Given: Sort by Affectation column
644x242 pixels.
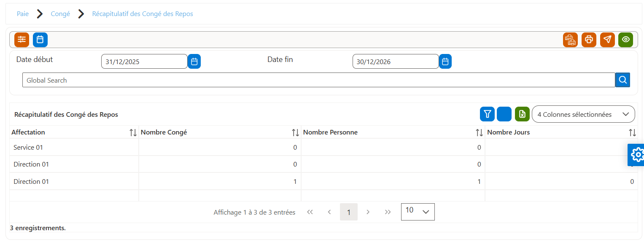Looking at the screenshot, I should [x=133, y=132].
